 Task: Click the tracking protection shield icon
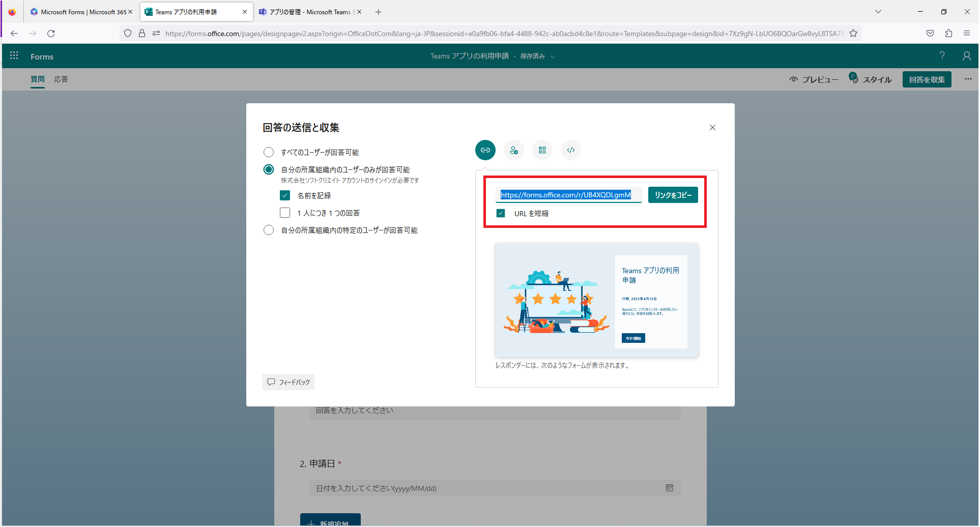pyautogui.click(x=128, y=34)
